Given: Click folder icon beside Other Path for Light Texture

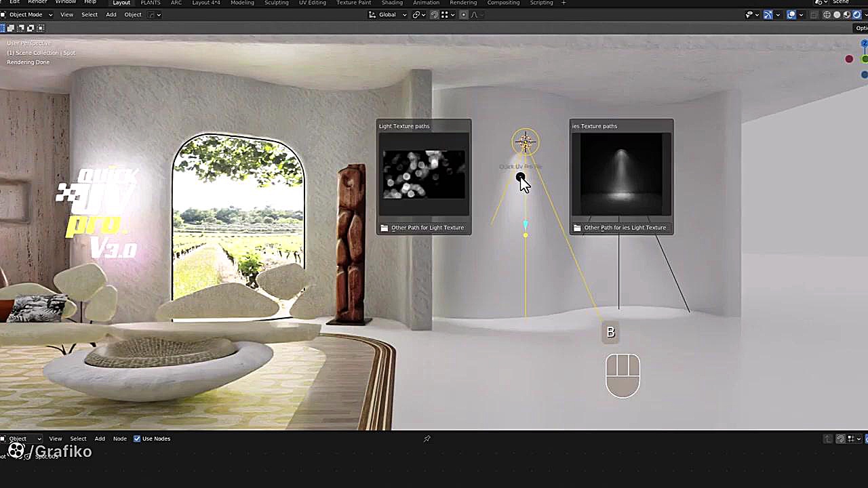Looking at the screenshot, I should point(384,228).
